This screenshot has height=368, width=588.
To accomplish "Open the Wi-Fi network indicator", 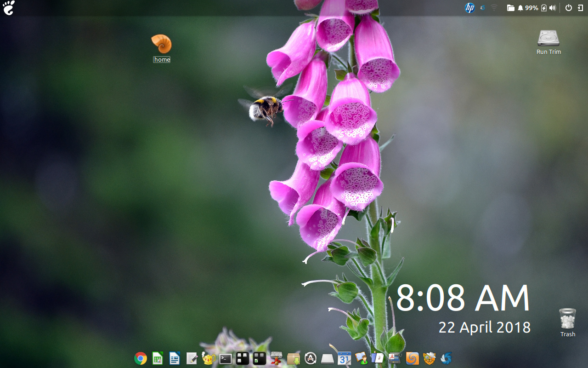I will click(x=494, y=8).
